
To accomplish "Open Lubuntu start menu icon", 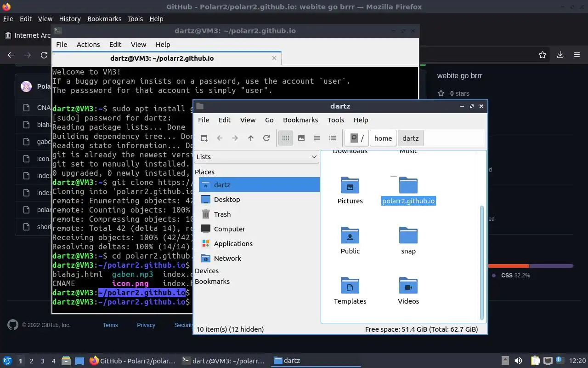I will click(x=7, y=361).
